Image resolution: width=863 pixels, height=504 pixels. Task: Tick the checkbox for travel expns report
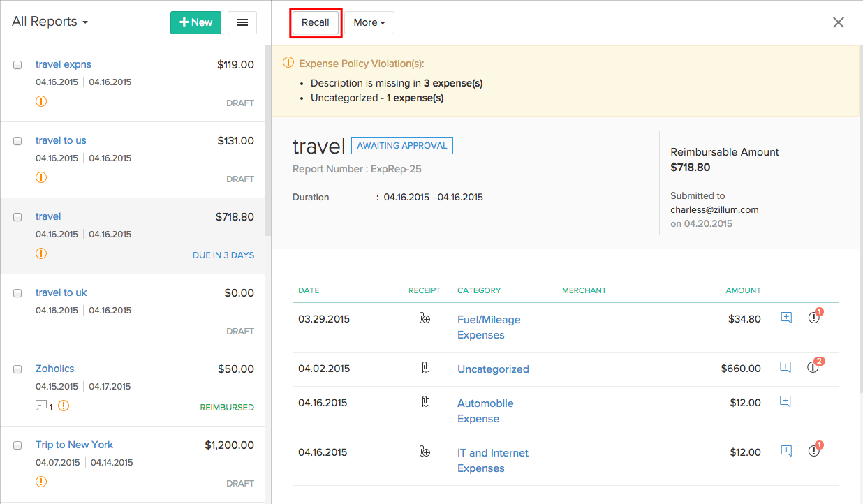17,65
